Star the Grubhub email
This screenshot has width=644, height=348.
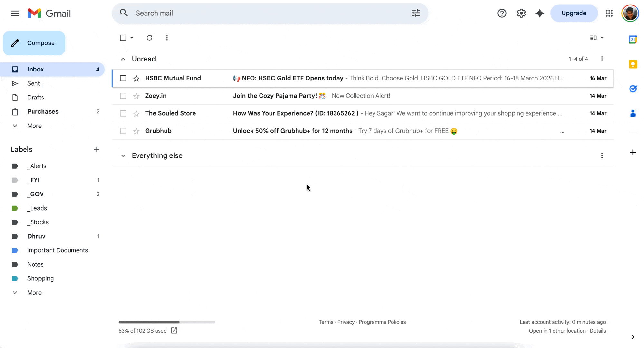(136, 131)
